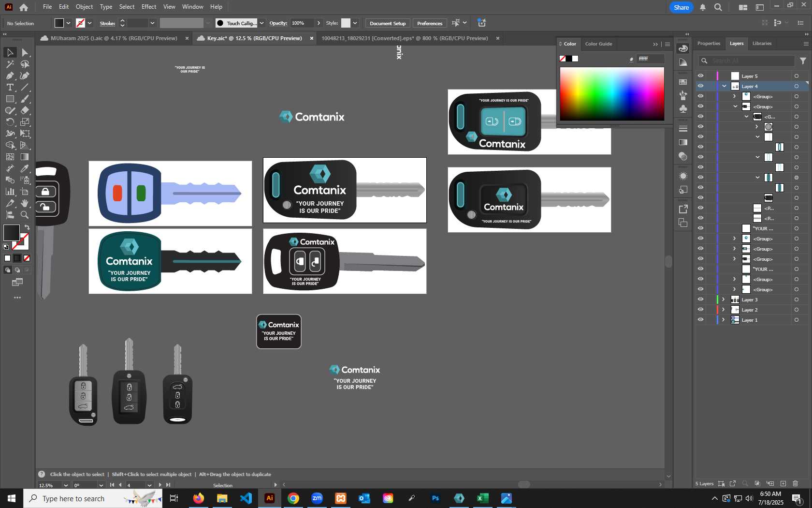The width and height of the screenshot is (812, 508).
Task: Open the graphic Style dropdown
Action: [x=355, y=23]
